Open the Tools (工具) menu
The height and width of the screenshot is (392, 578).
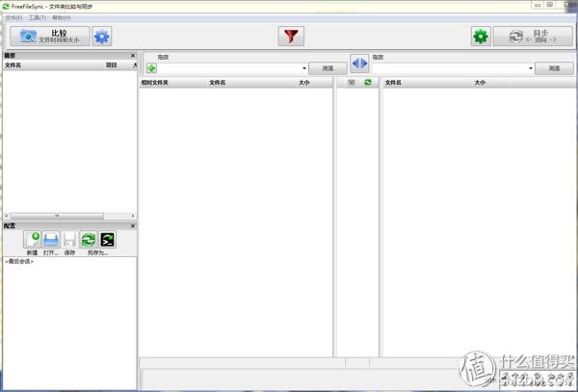[x=38, y=17]
